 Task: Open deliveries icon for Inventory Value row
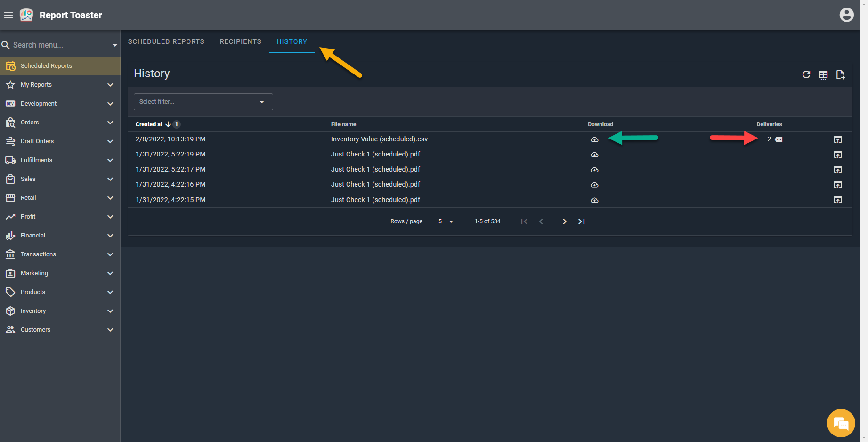pyautogui.click(x=779, y=139)
